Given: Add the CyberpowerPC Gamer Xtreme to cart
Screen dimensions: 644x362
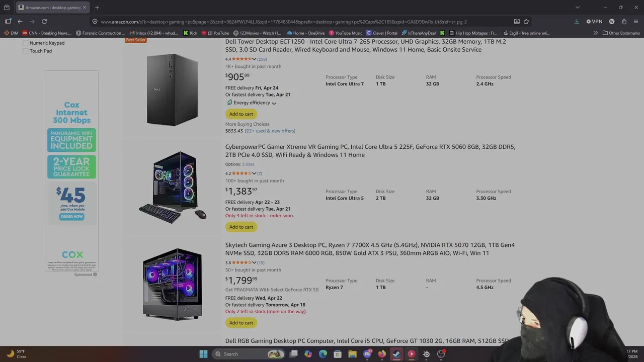Looking at the screenshot, I should (241, 227).
